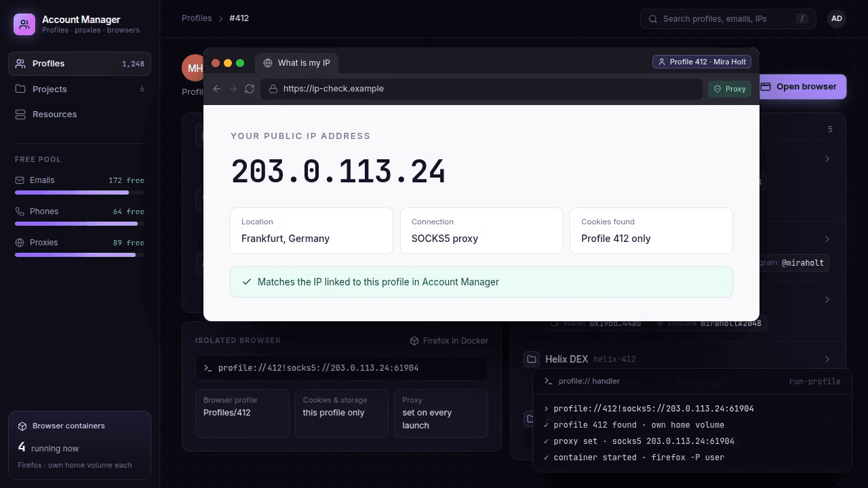Click the "container started · firefox -P user" line

click(634, 457)
